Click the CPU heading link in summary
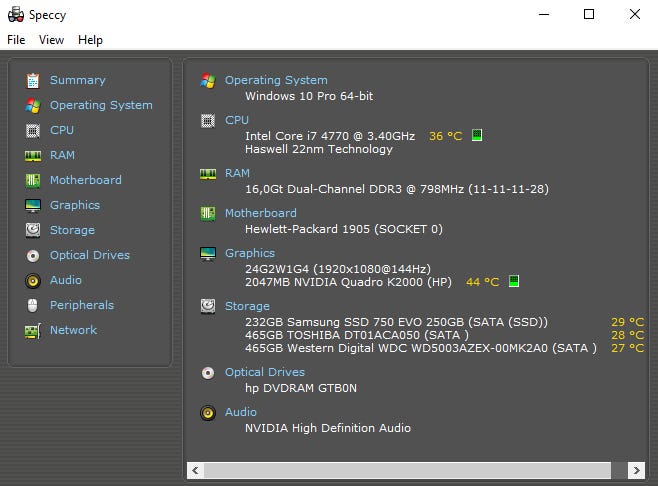Screen dimensions: 658x486 (x=237, y=120)
